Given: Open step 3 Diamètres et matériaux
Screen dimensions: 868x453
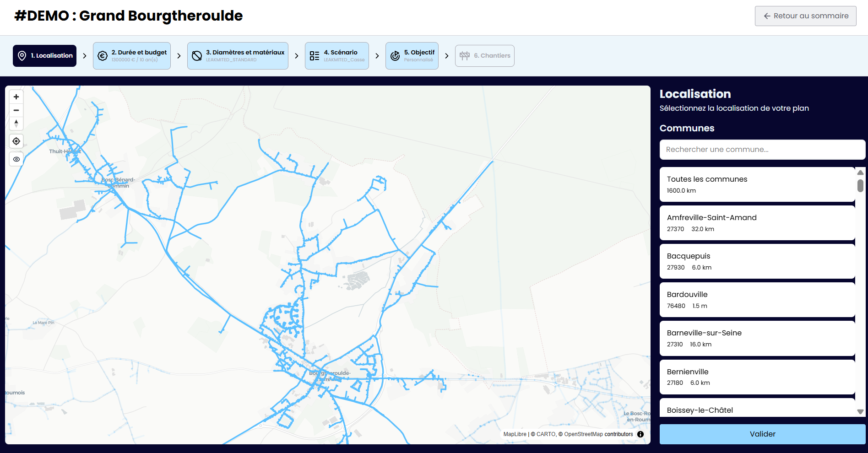Looking at the screenshot, I should (238, 56).
